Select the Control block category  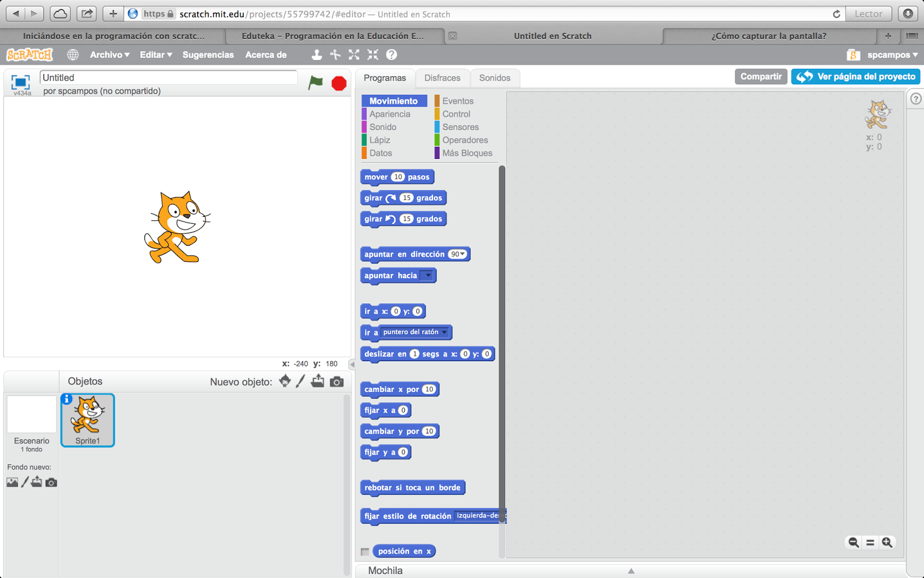point(456,114)
